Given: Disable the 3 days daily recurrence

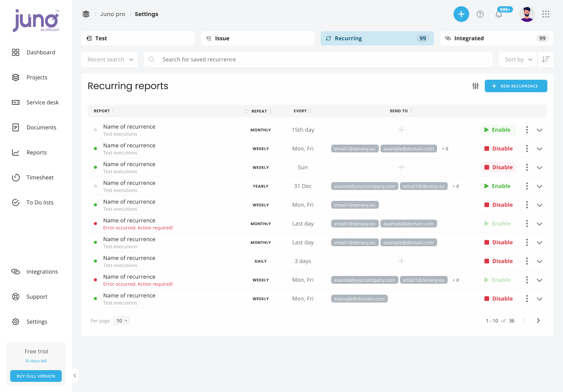Looking at the screenshot, I should (498, 261).
